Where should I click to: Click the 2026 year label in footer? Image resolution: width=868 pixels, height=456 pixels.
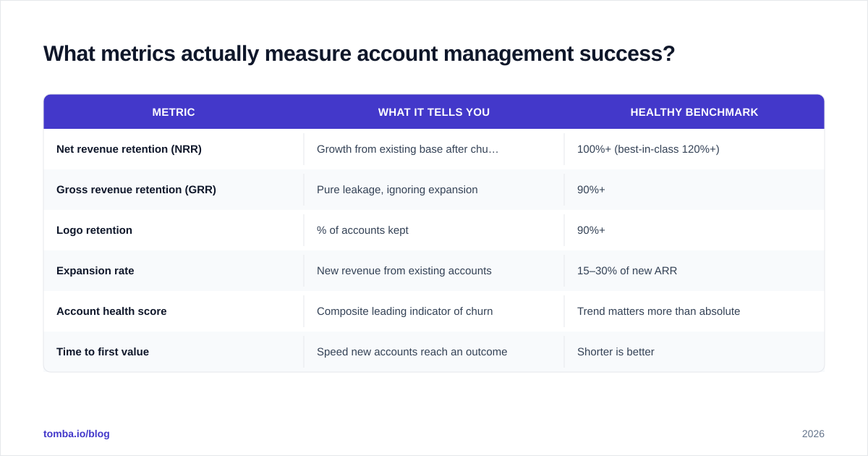(x=813, y=434)
